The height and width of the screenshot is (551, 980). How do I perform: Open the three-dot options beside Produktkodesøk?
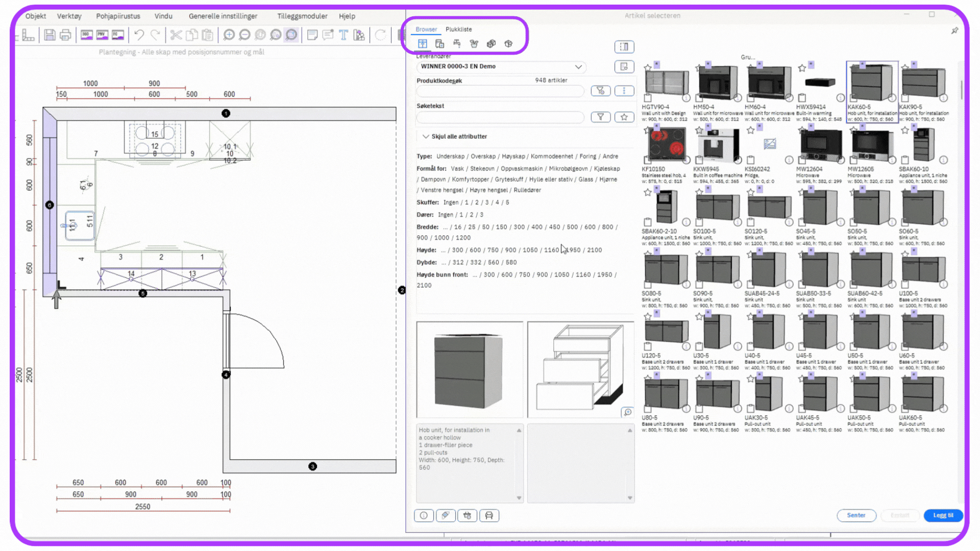coord(624,91)
